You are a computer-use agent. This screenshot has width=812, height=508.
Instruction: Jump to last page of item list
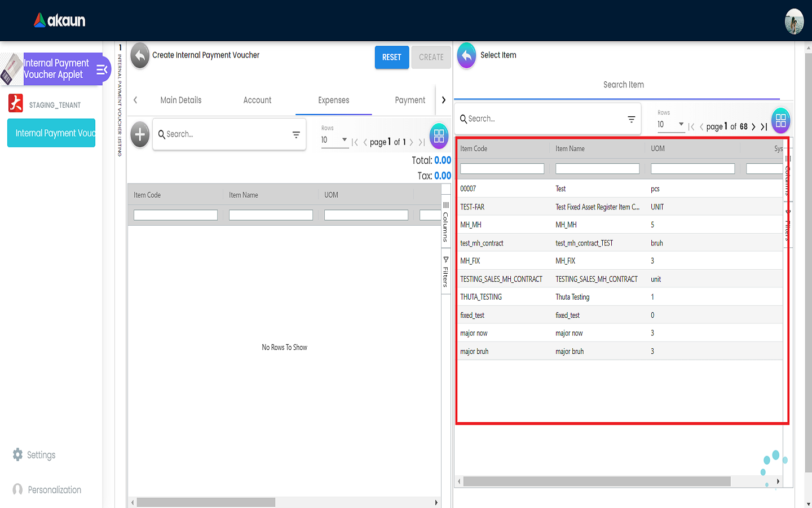click(764, 127)
